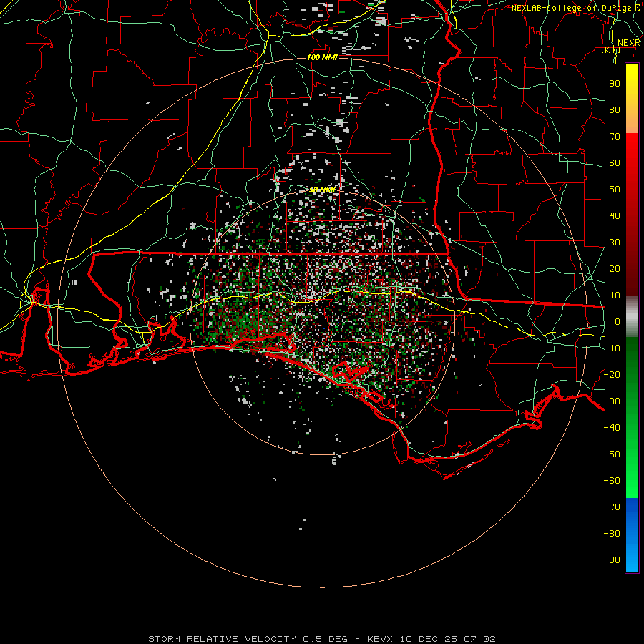Viewport: 644px width, 644px height.
Task: Click the positive 80 scale label
Action: 615,110
